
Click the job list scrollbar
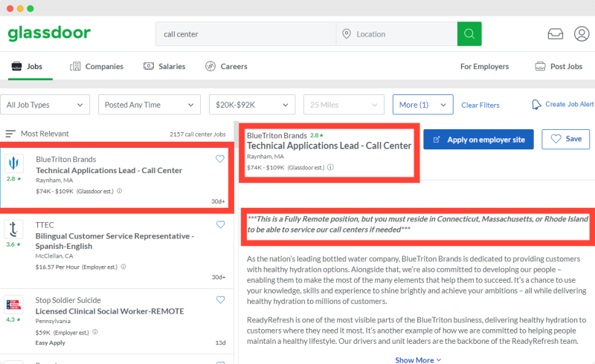(x=236, y=135)
